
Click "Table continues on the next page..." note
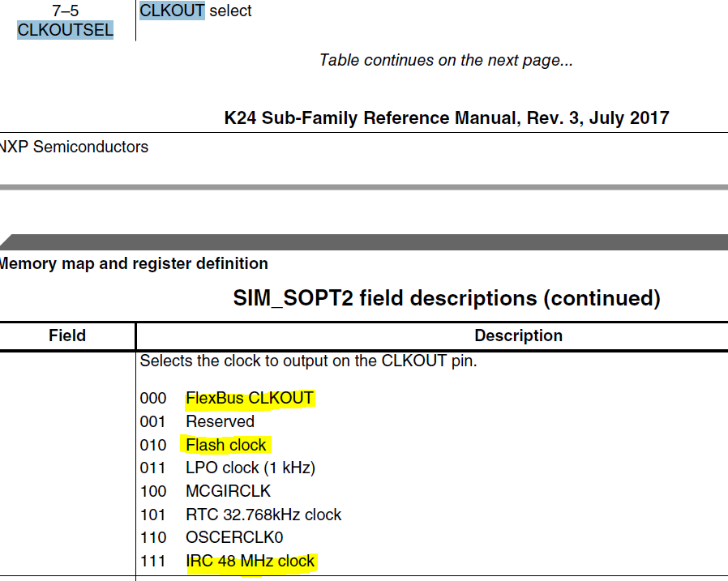point(446,60)
